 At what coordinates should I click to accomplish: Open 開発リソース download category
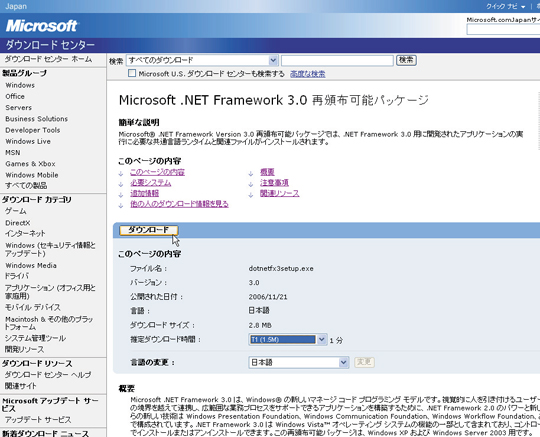(24, 350)
